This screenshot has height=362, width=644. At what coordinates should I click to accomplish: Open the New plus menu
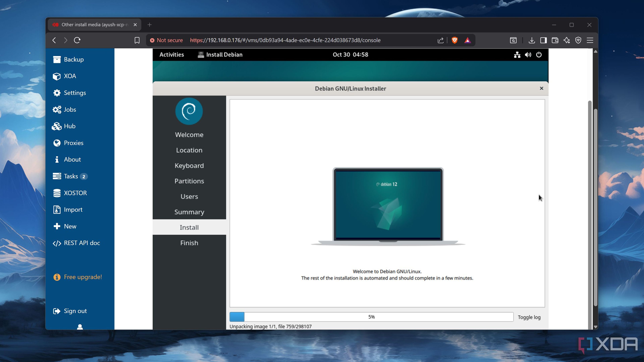click(x=65, y=226)
